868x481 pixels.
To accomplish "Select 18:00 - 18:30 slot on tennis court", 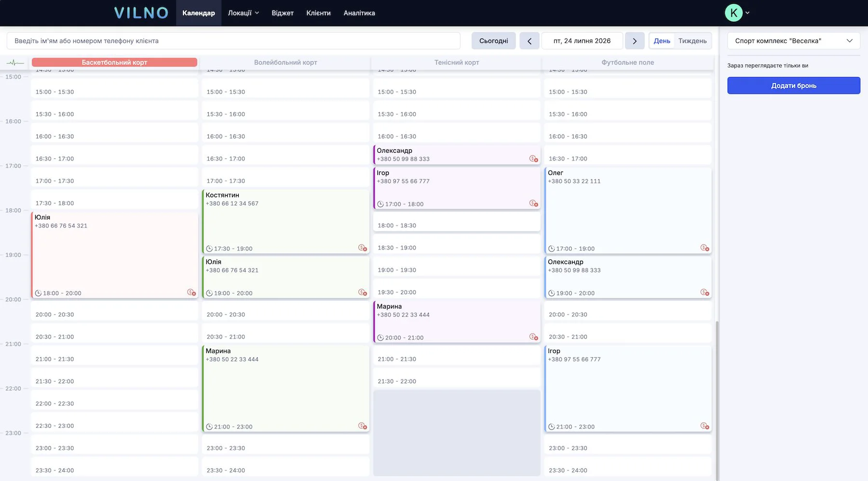I will click(x=457, y=222).
